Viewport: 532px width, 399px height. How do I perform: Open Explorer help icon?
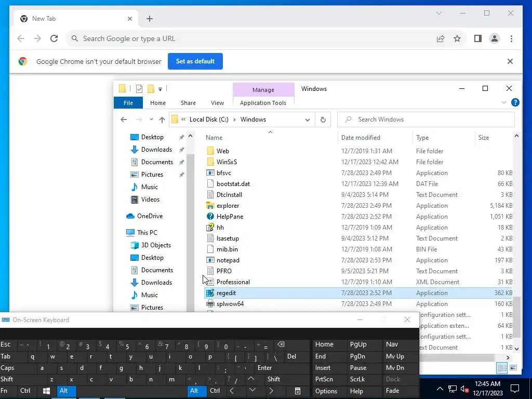coord(515,102)
